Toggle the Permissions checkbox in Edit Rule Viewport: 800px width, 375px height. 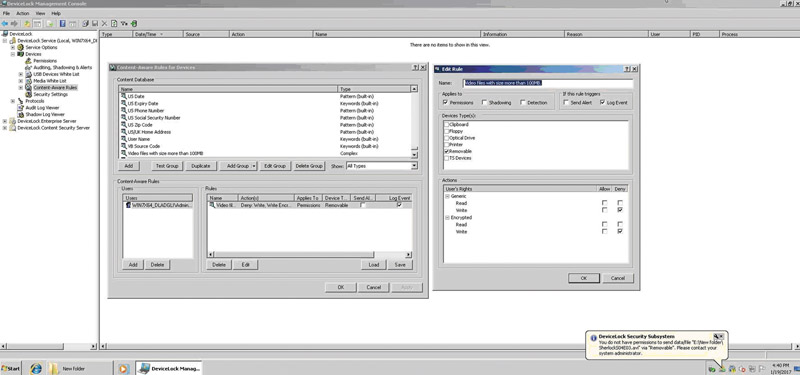tap(446, 103)
